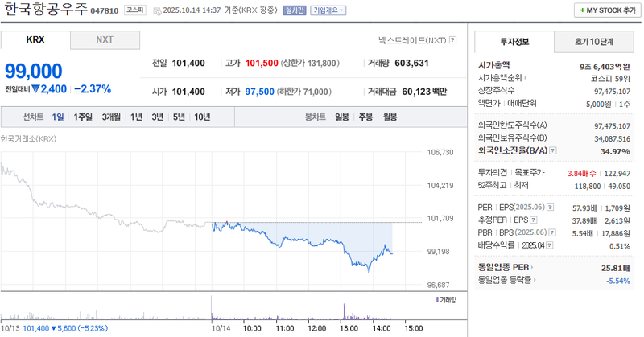Switch to the NXT tab
This screenshot has width=644, height=337.
(x=105, y=39)
